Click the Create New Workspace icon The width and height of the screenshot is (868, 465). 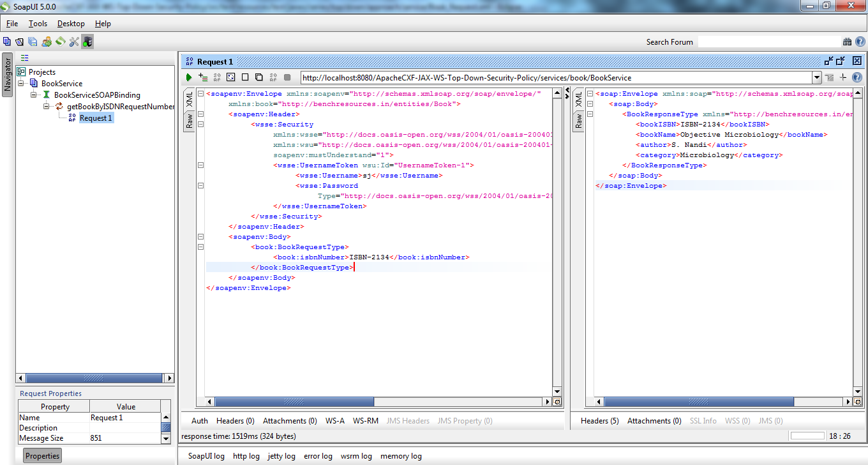click(x=7, y=40)
